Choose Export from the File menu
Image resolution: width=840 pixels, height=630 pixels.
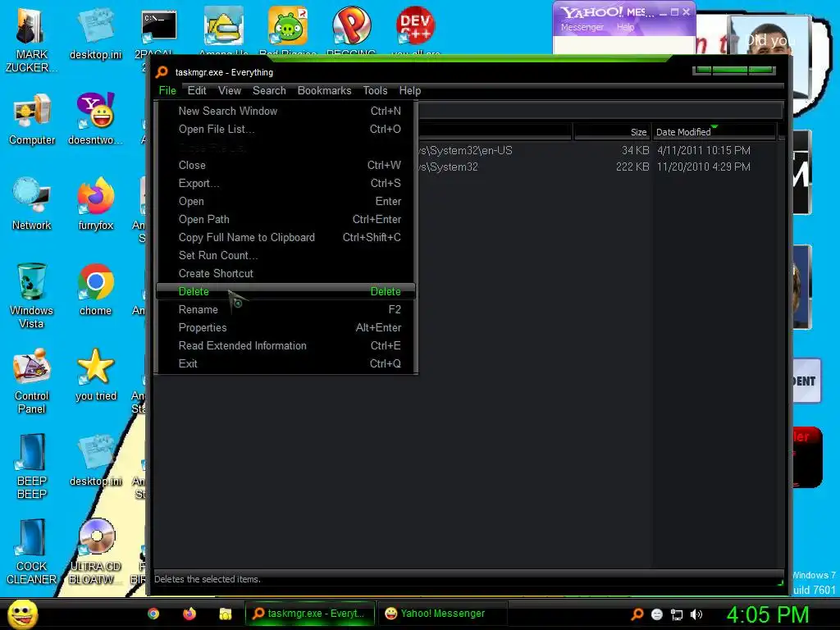point(286,183)
